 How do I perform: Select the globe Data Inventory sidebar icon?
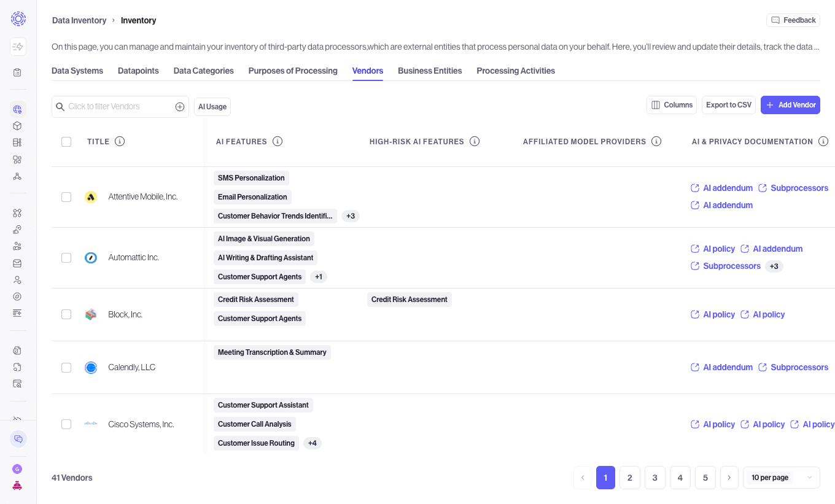point(18,109)
